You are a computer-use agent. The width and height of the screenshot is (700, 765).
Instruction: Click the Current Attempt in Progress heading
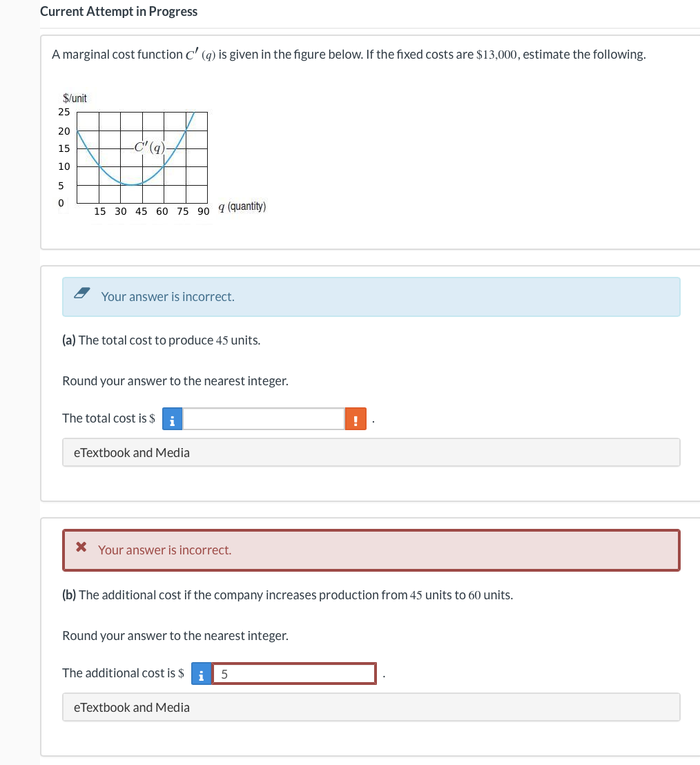coord(119,11)
